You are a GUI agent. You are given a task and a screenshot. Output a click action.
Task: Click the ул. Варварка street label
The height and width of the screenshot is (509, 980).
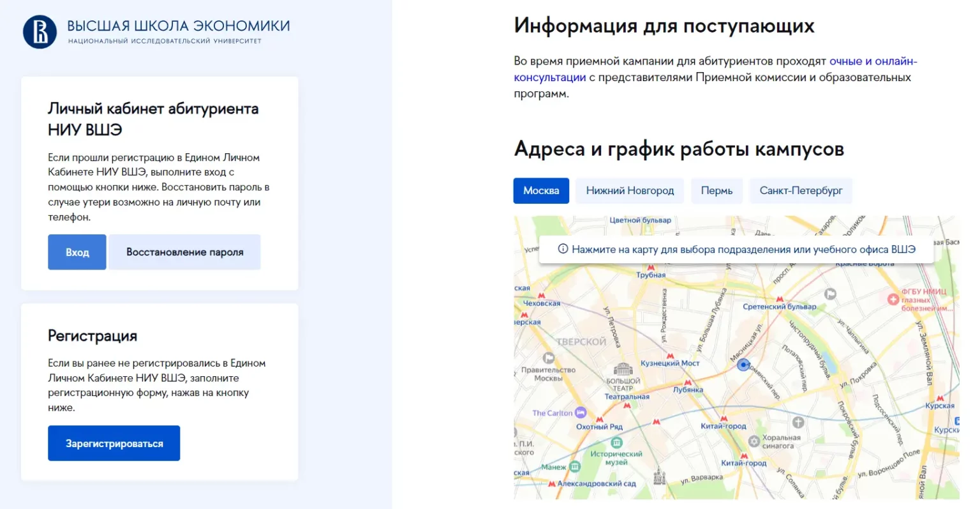[702, 478]
